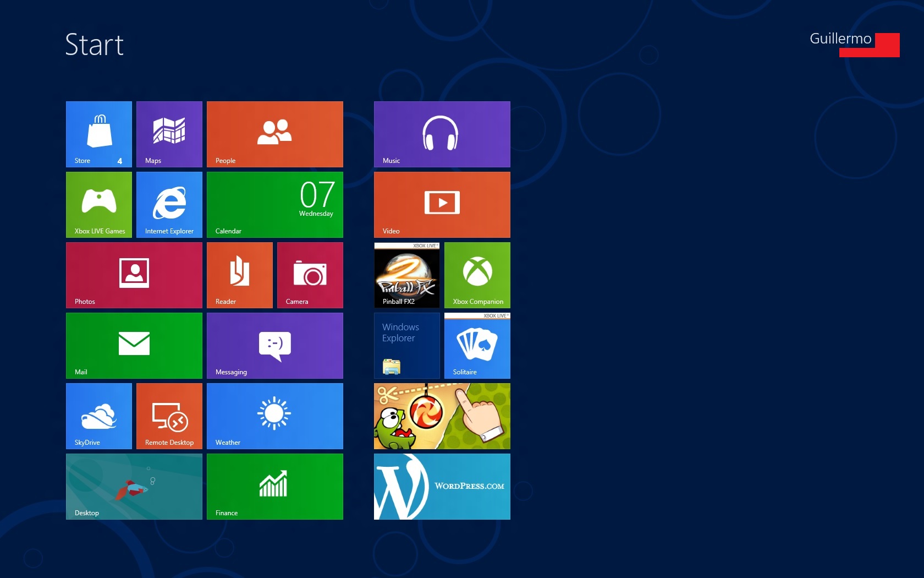Open the Calendar tile showing Wednesday 07
Viewport: 924px width, 578px height.
click(275, 205)
